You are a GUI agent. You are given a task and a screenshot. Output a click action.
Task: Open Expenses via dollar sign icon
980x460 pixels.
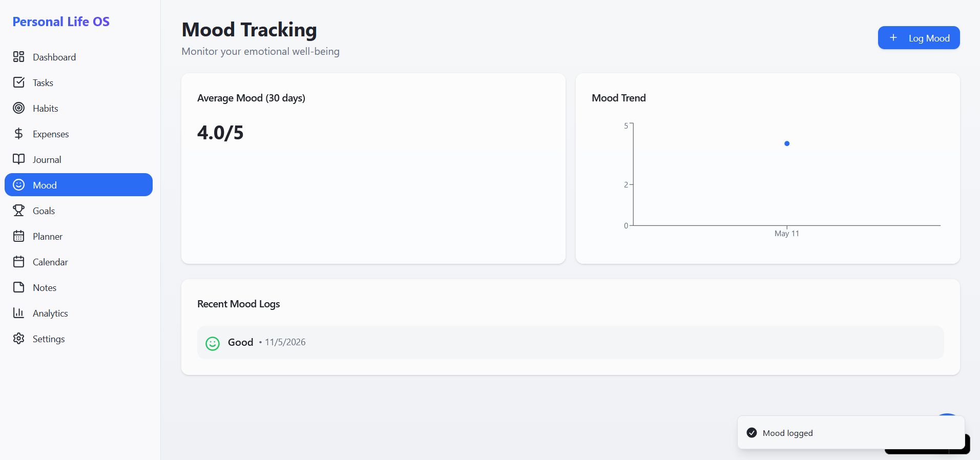18,134
